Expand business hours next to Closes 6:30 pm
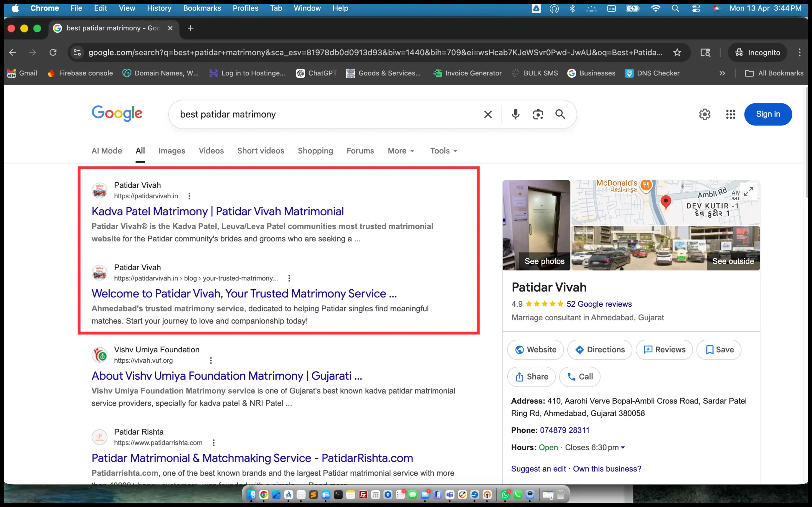 [x=623, y=448]
